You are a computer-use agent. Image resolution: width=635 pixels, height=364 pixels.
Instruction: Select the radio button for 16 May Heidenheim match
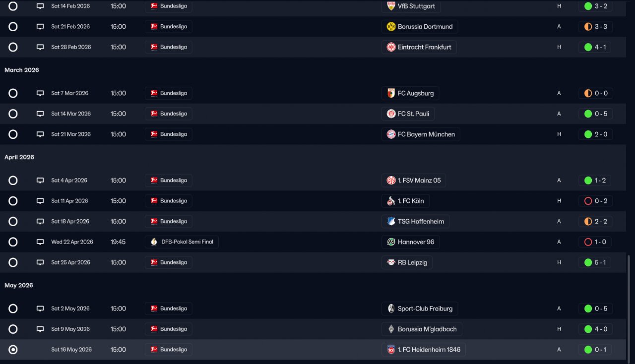[13, 350]
